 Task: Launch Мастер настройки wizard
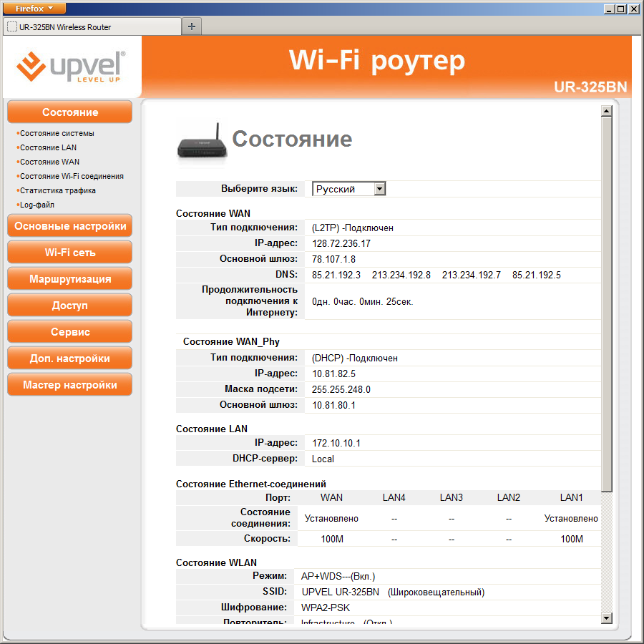[70, 384]
